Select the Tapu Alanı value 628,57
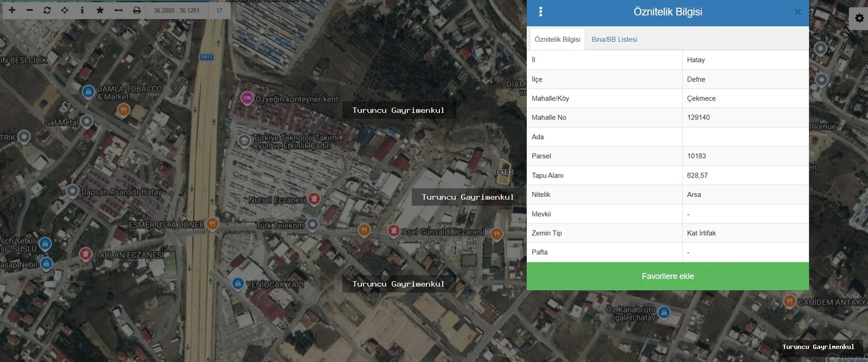 697,175
